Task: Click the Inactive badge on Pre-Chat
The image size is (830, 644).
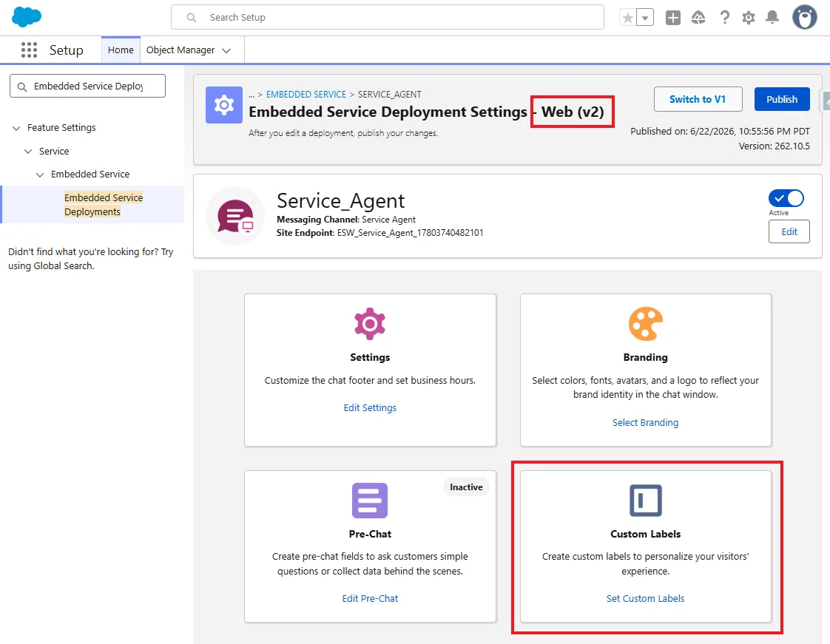Action: click(x=466, y=487)
